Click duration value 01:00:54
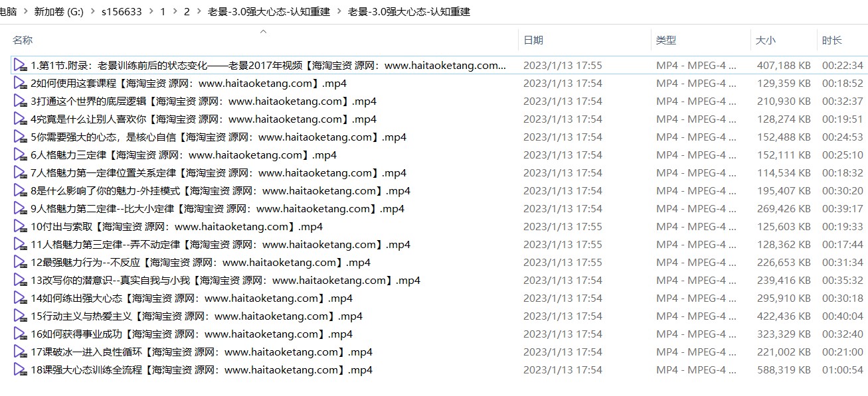868x396 pixels. (x=843, y=370)
